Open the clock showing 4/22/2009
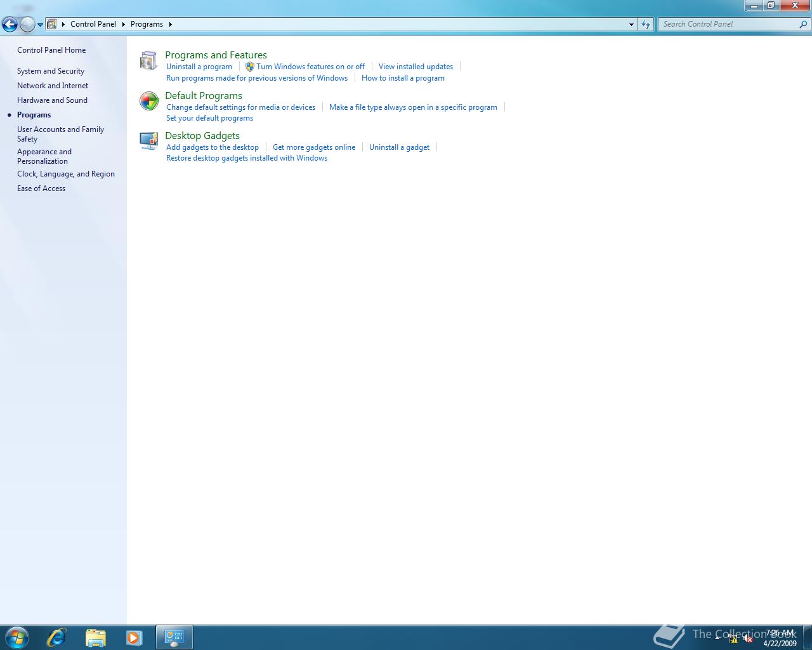 [x=780, y=638]
